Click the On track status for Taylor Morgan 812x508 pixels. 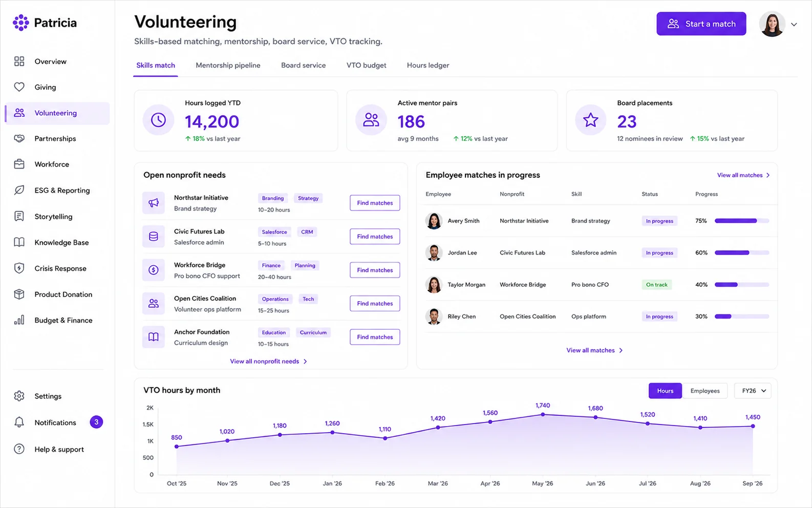coord(657,285)
